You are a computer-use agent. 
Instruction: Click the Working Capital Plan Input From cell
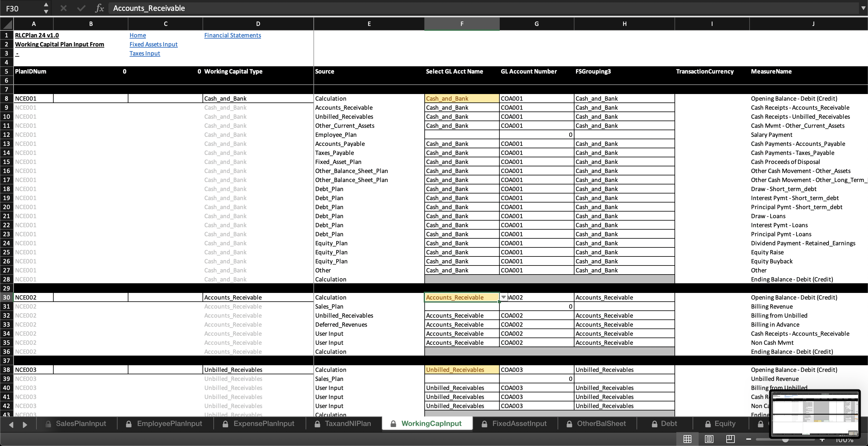tap(59, 44)
